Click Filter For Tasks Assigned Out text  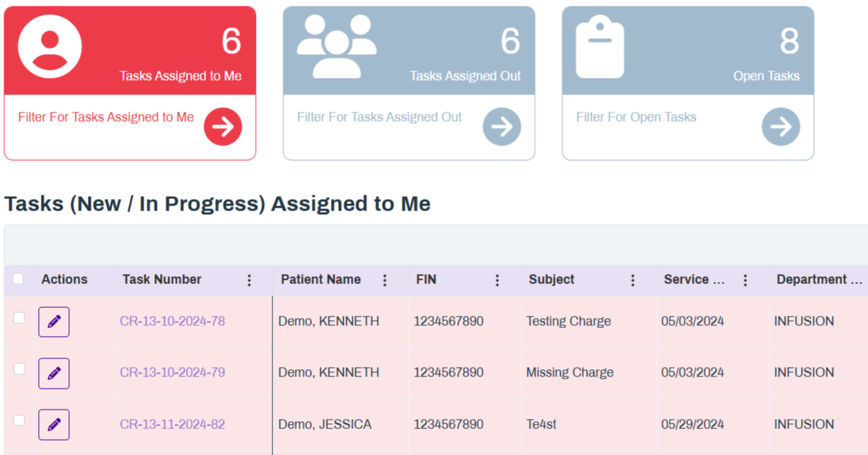(x=379, y=118)
